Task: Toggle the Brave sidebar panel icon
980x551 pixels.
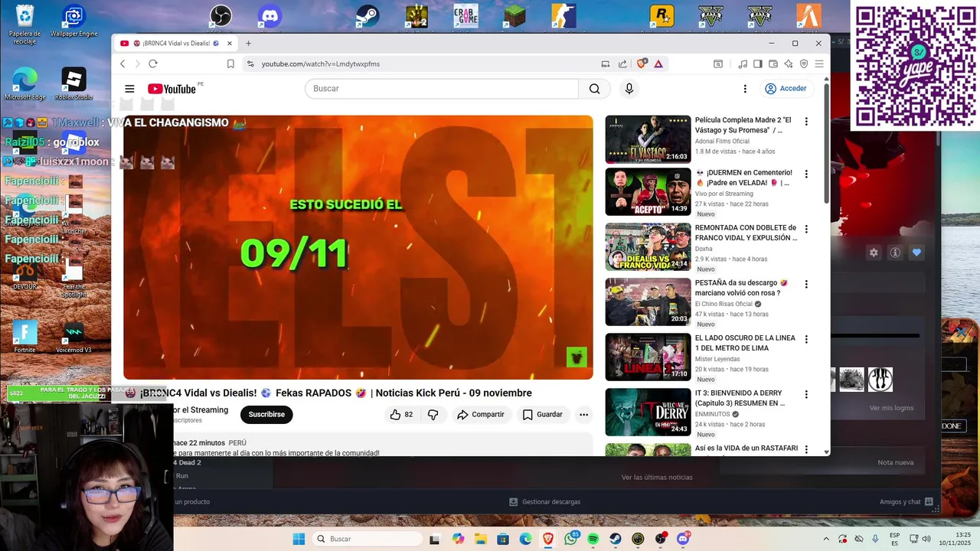Action: coord(758,64)
